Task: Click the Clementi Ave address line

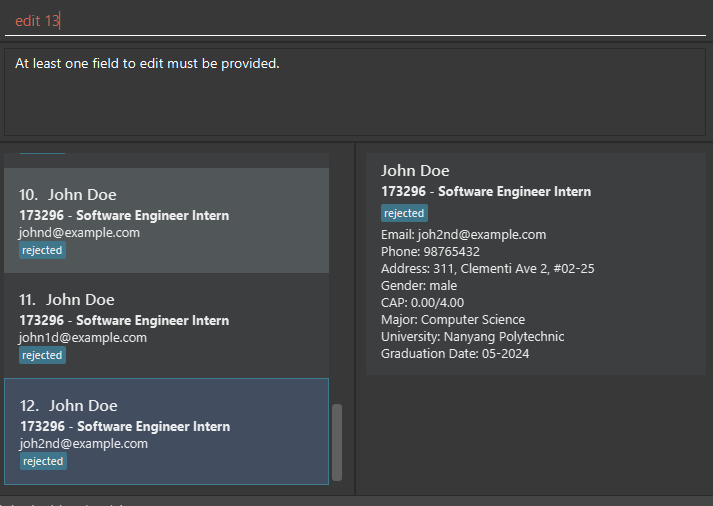Action: point(488,269)
